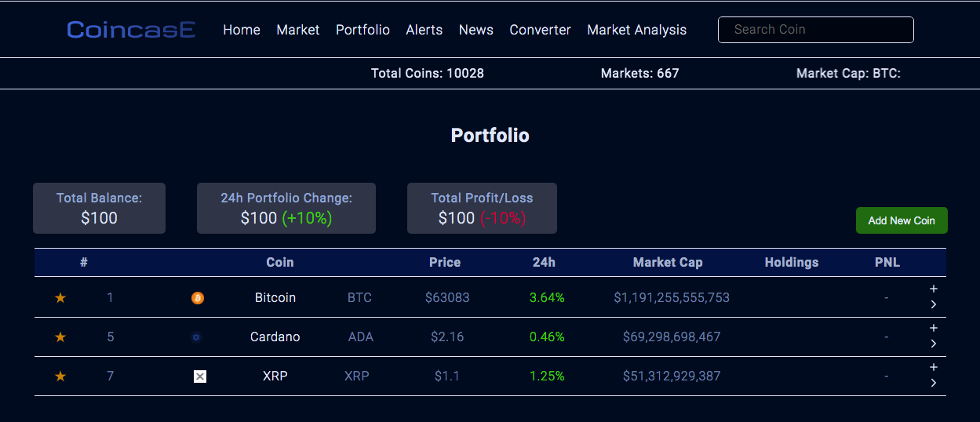The height and width of the screenshot is (422, 980).
Task: Open XRP row details with chevron
Action: [934, 383]
